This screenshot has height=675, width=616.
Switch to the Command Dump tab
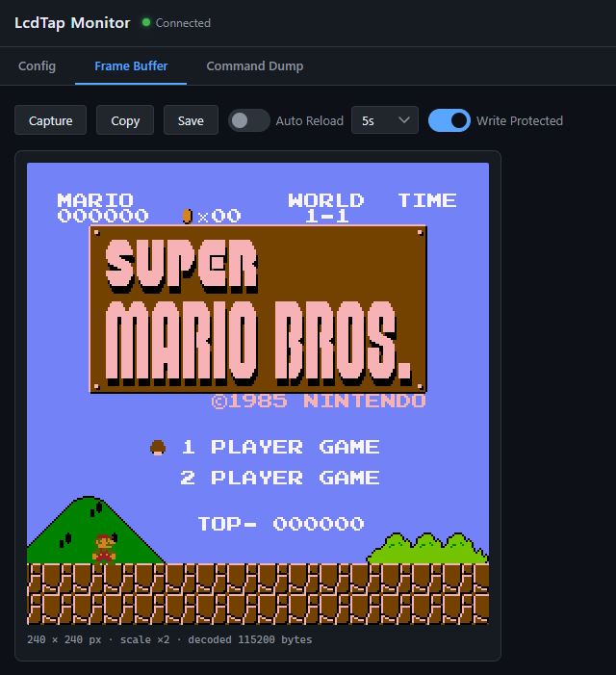(x=255, y=65)
